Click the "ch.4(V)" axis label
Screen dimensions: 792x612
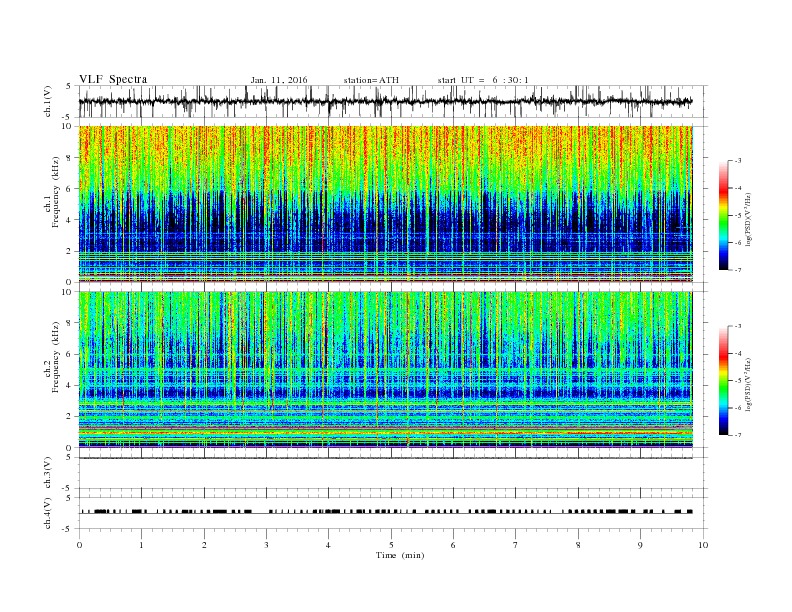pos(48,513)
